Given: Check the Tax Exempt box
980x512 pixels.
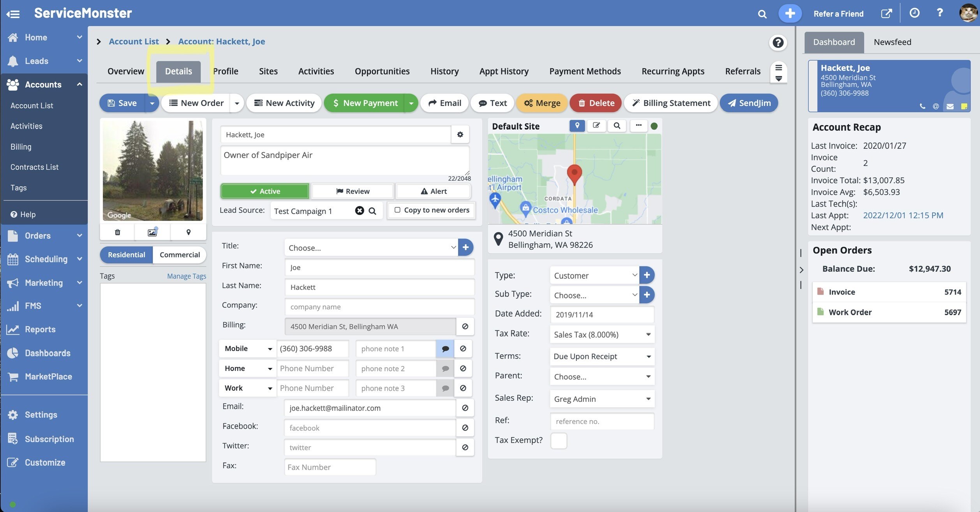Looking at the screenshot, I should pyautogui.click(x=559, y=441).
